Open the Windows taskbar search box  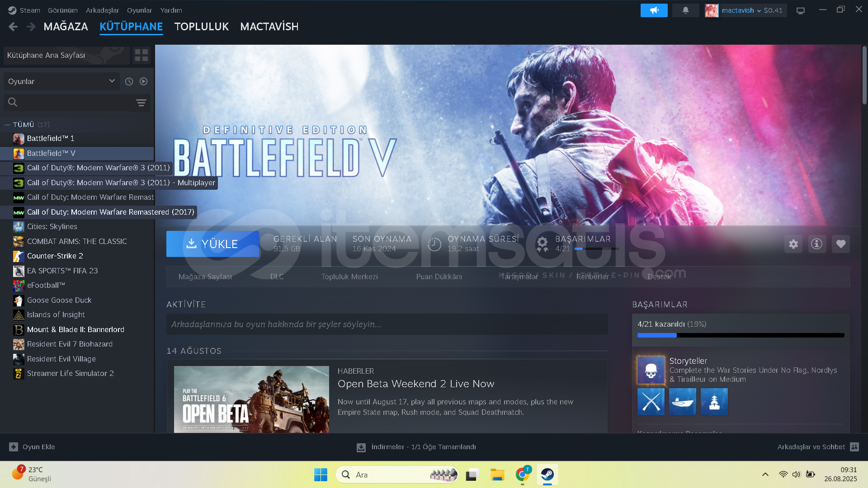coord(397,474)
